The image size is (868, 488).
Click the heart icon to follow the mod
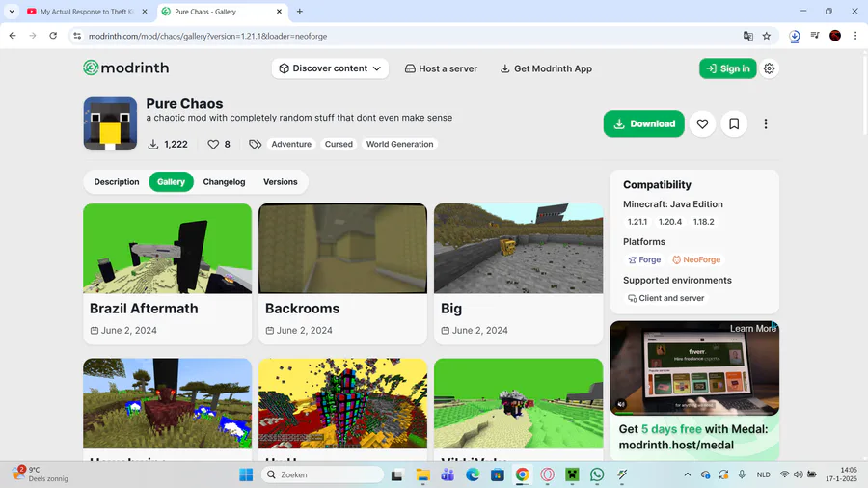702,124
